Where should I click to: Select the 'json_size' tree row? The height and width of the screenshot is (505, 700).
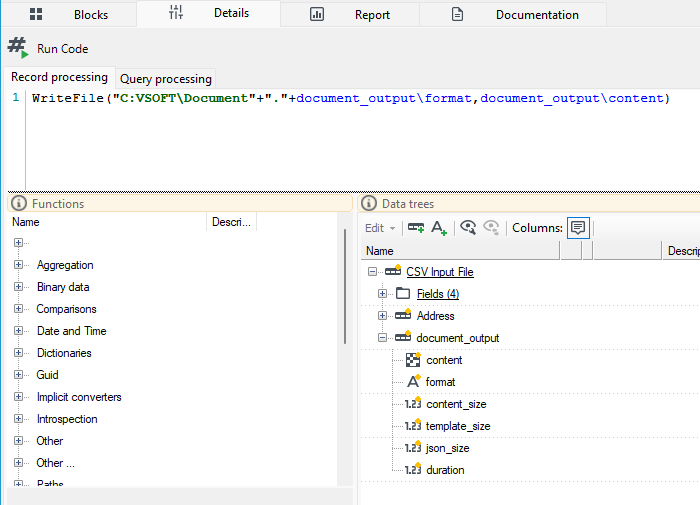pos(447,447)
